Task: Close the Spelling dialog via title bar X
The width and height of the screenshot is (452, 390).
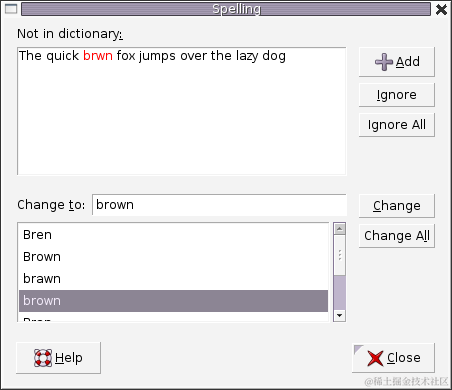Action: pos(441,9)
